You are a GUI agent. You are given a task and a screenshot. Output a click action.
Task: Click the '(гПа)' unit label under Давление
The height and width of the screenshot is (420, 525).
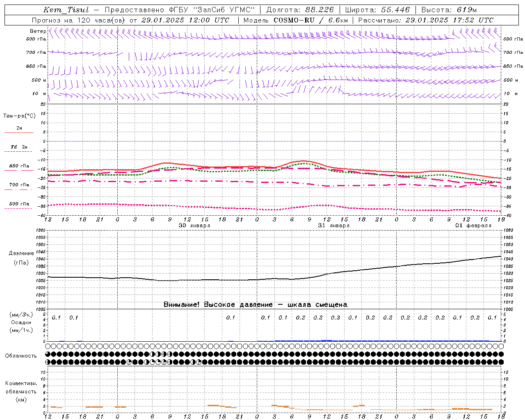click(21, 262)
